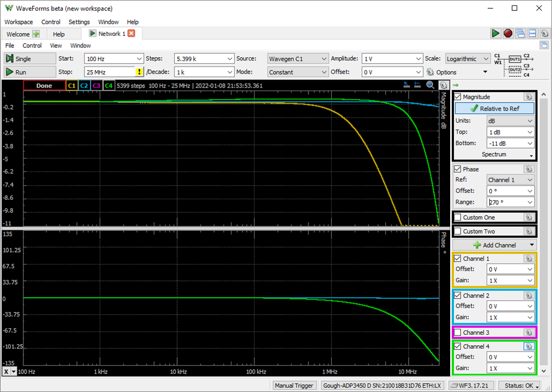The width and height of the screenshot is (552, 392).
Task: Check the Custom One checkbox
Action: tap(458, 217)
